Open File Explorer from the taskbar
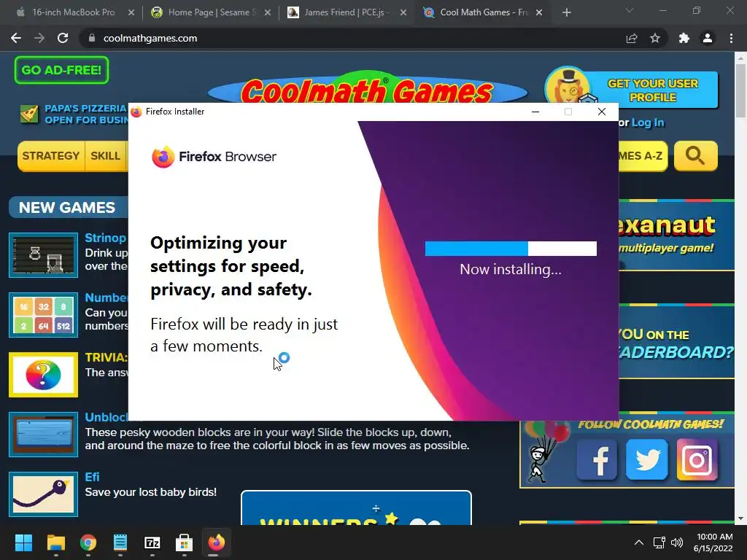The height and width of the screenshot is (560, 747). tap(55, 542)
